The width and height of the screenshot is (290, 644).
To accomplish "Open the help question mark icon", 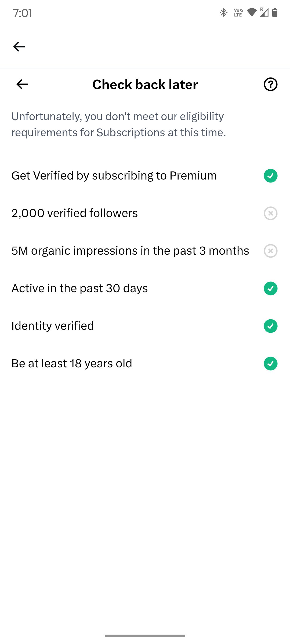I will tap(270, 84).
